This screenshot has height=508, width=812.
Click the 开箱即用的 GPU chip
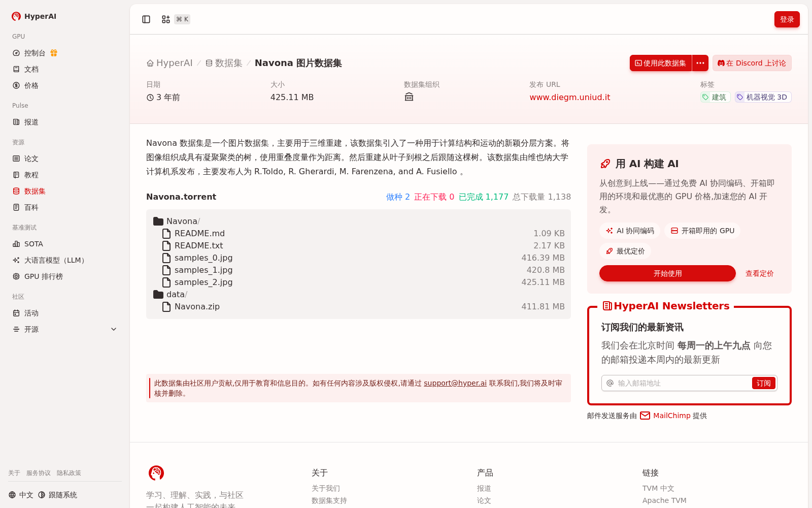(702, 231)
